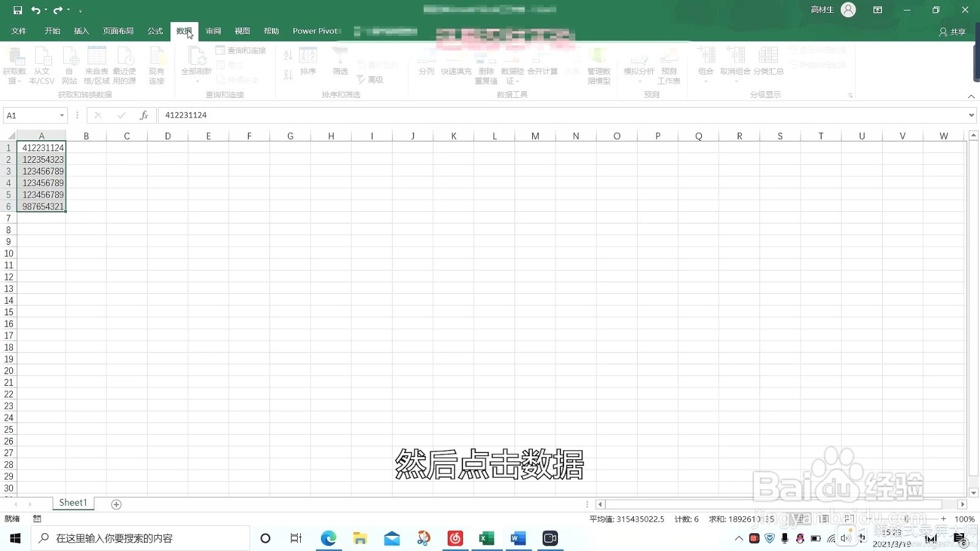Image resolution: width=980 pixels, height=551 pixels.
Task: Click column header D
Action: coord(168,136)
